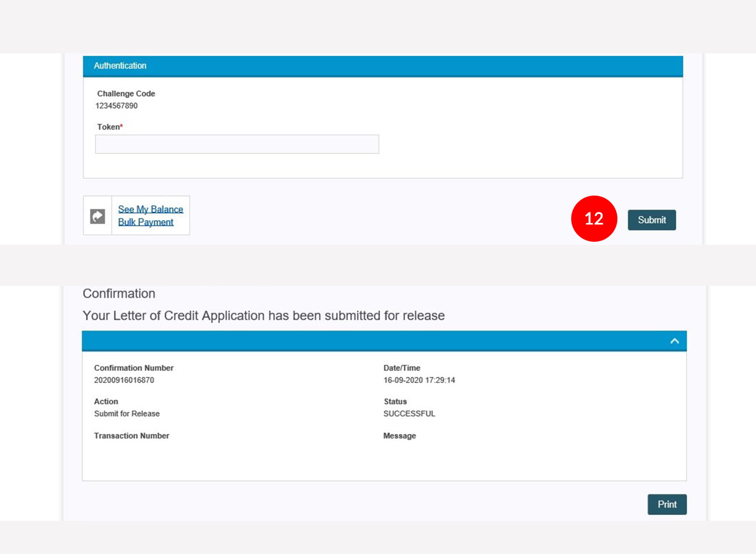
Task: Click the Authentication section header
Action: (120, 66)
